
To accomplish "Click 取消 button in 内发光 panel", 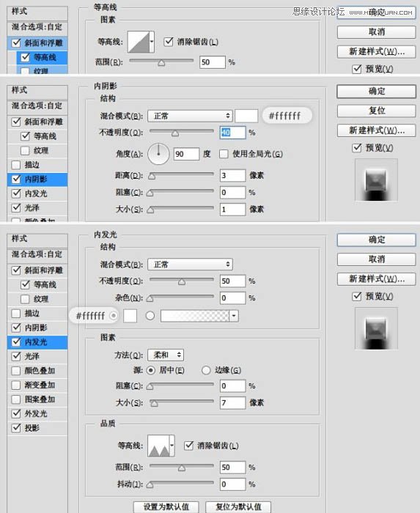I will coord(376,259).
